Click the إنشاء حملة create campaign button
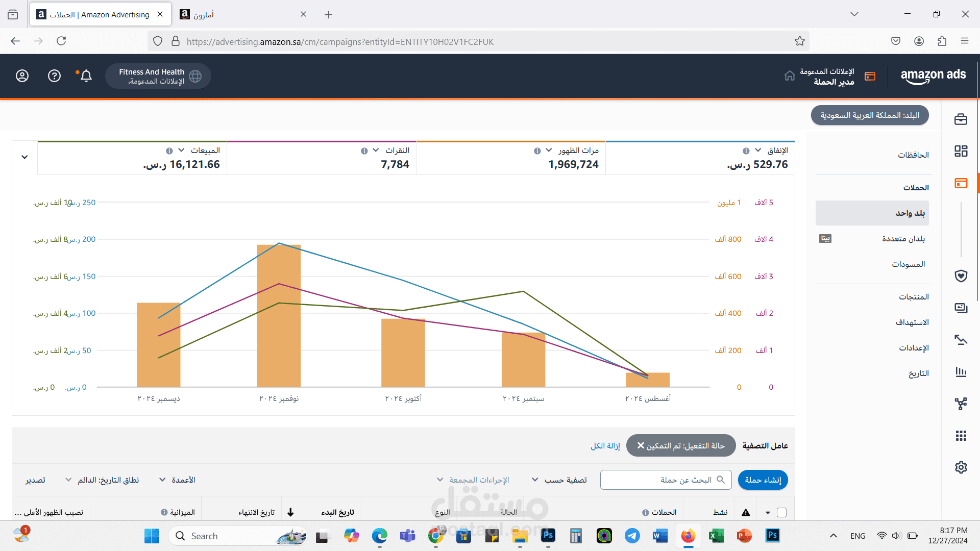Screen dimensions: 980x551 pos(763,480)
